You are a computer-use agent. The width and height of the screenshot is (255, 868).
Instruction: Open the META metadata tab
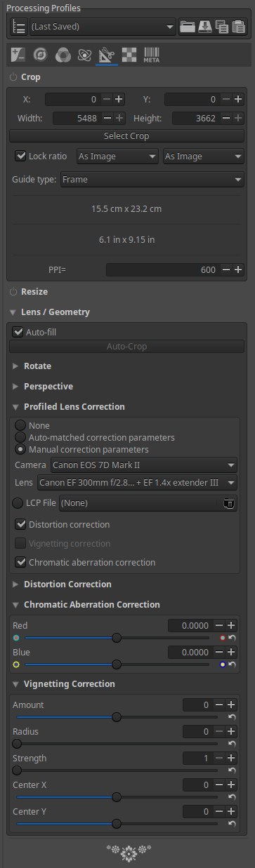click(x=152, y=54)
